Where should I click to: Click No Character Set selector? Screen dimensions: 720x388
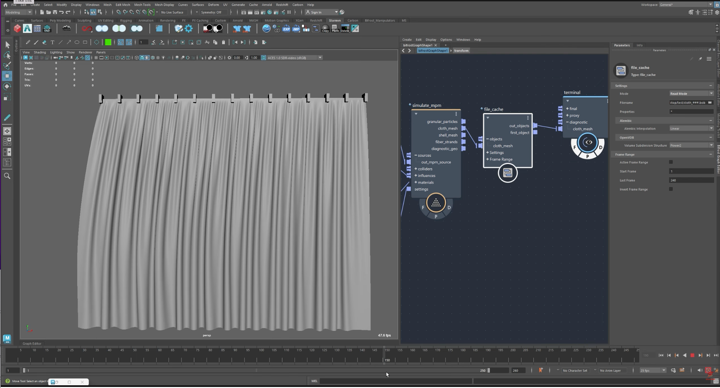574,370
